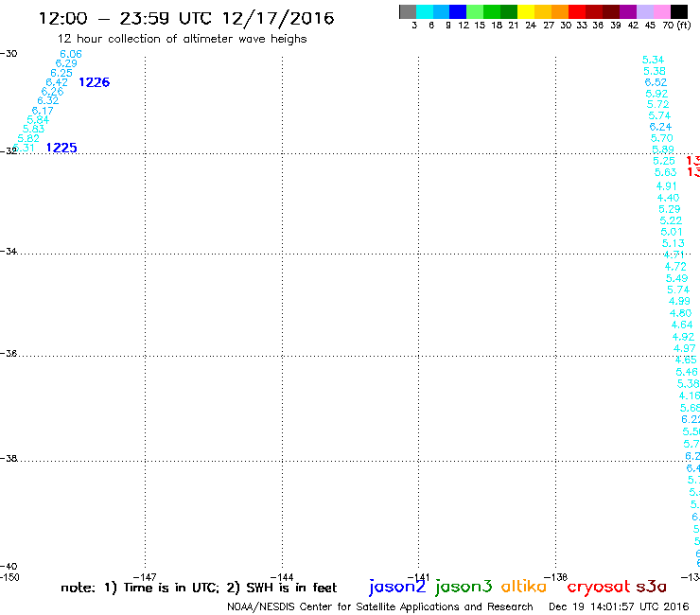Click the 5.70 wave height value
700x615 pixels.
click(x=661, y=138)
